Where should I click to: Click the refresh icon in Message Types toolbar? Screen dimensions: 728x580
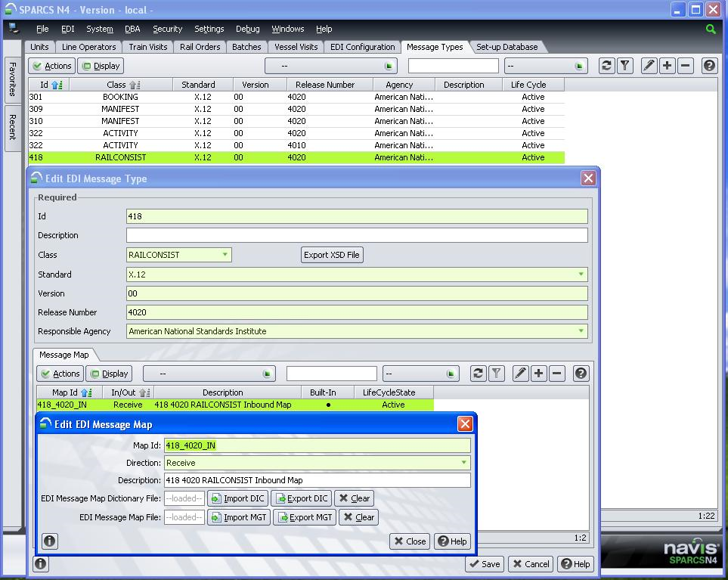pos(606,66)
